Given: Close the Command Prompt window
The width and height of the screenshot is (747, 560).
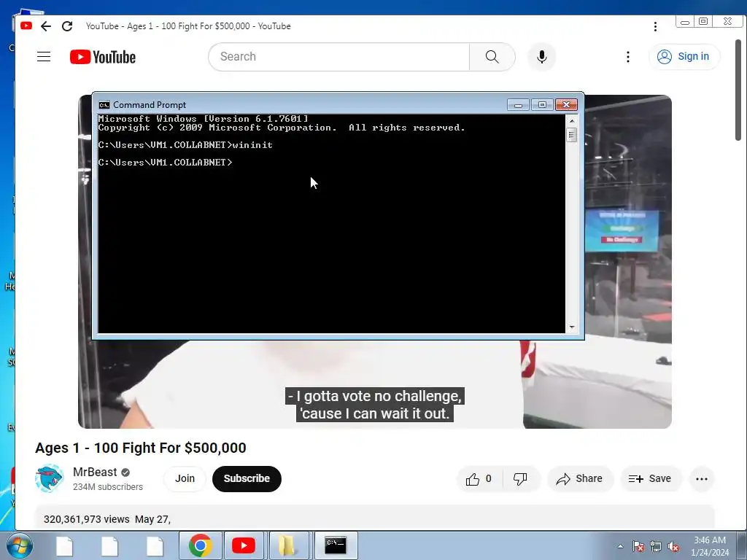Looking at the screenshot, I should [x=566, y=105].
